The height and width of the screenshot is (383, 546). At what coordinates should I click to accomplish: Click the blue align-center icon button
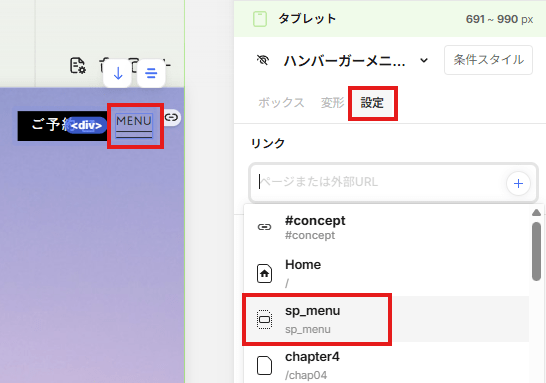click(x=151, y=73)
